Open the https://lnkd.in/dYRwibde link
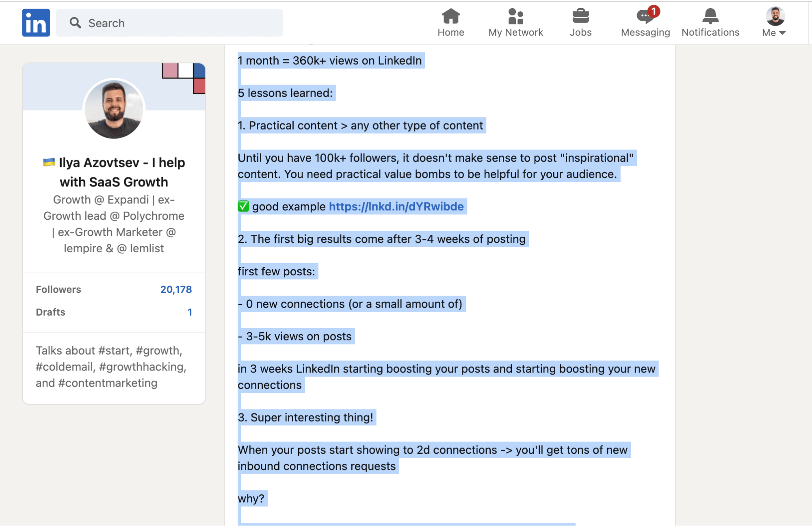 coord(396,206)
